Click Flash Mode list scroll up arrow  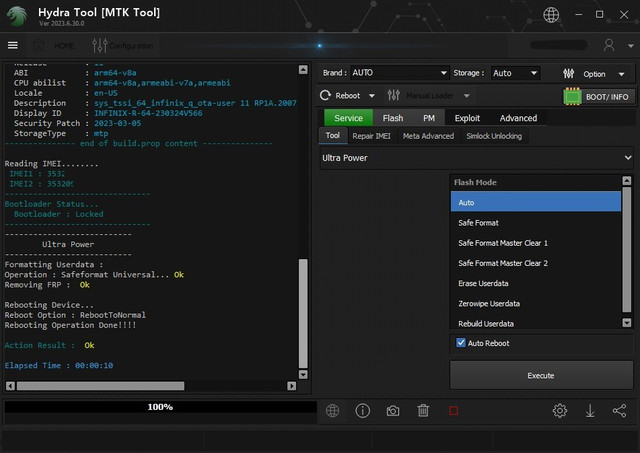627,180
